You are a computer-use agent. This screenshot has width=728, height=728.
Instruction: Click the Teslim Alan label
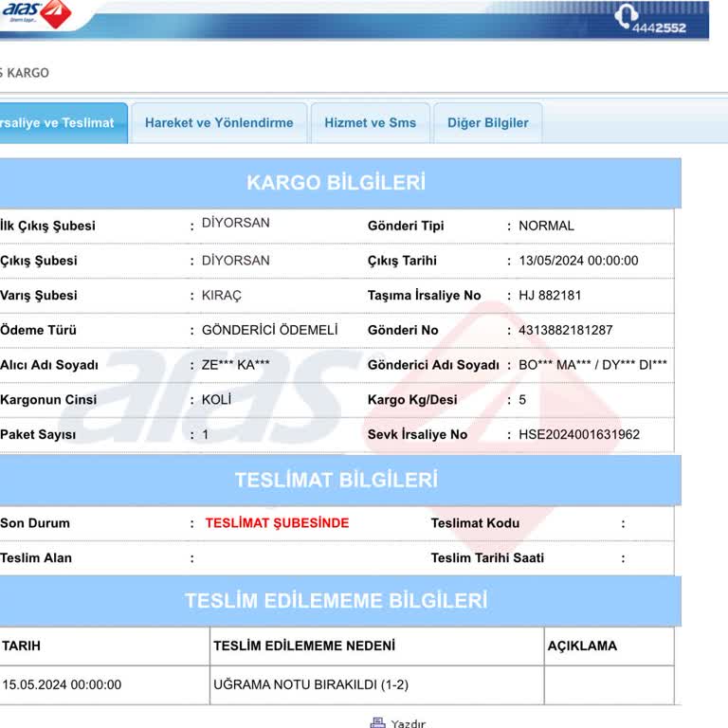[36, 558]
